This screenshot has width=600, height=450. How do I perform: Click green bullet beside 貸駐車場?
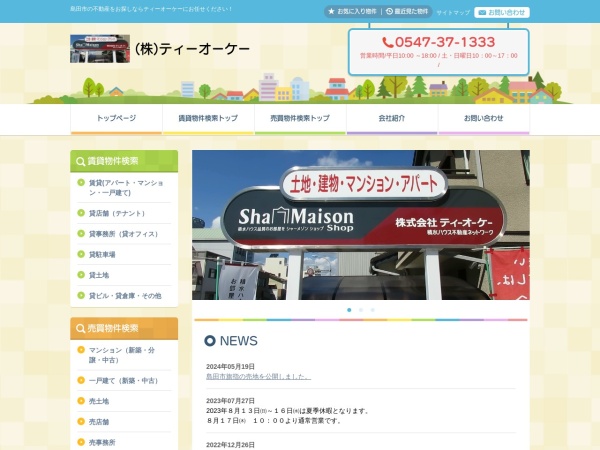[x=81, y=254]
